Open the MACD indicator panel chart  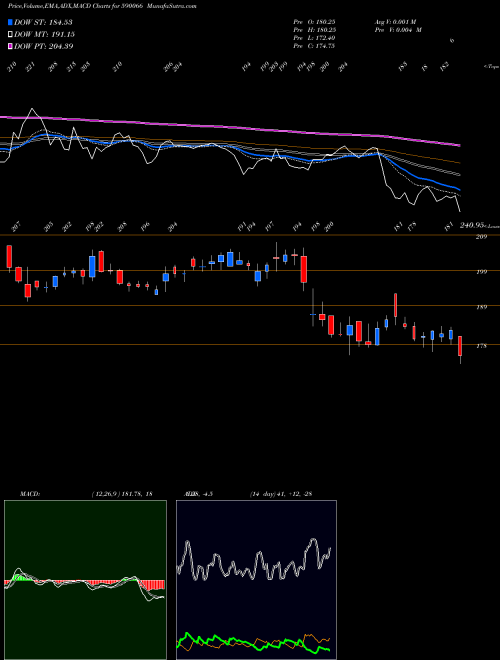tap(85, 580)
